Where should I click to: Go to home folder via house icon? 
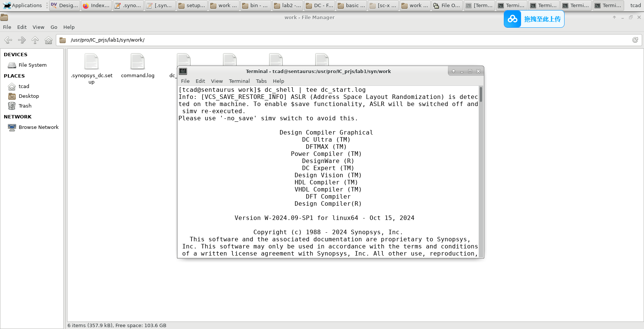pos(48,40)
